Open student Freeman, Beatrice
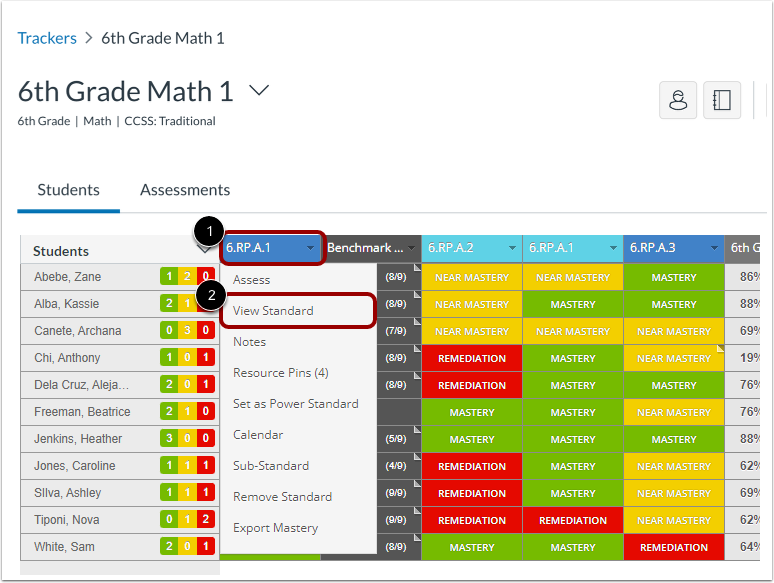774x583 pixels. pyautogui.click(x=82, y=412)
